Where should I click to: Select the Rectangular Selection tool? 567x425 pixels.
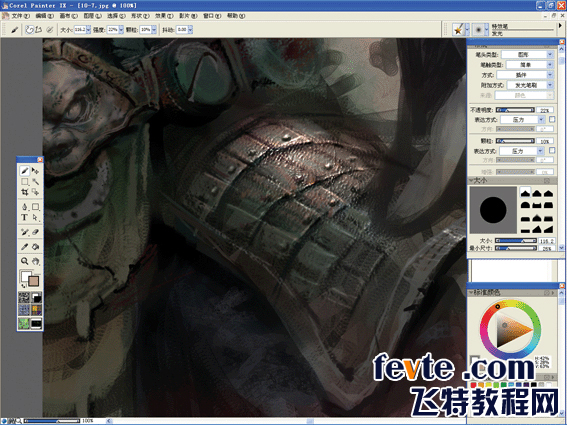pyautogui.click(x=25, y=181)
